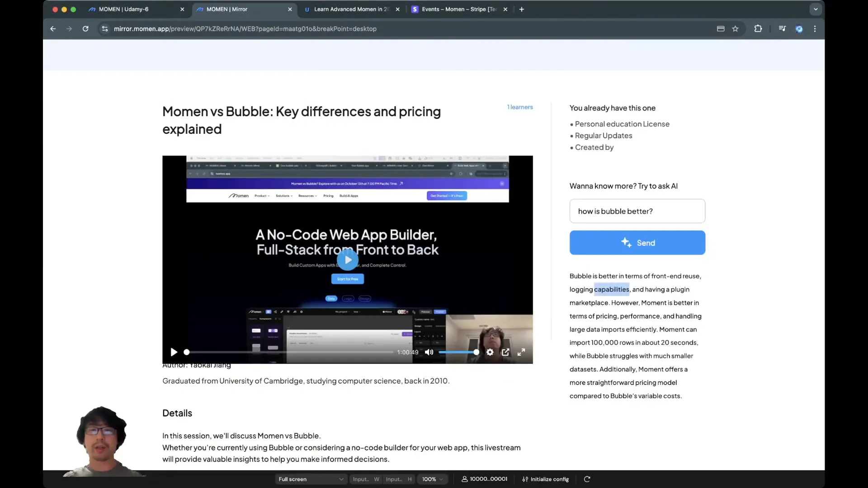This screenshot has width=868, height=488.
Task: Close the Events – Momen – Stripe tab
Action: (x=505, y=9)
